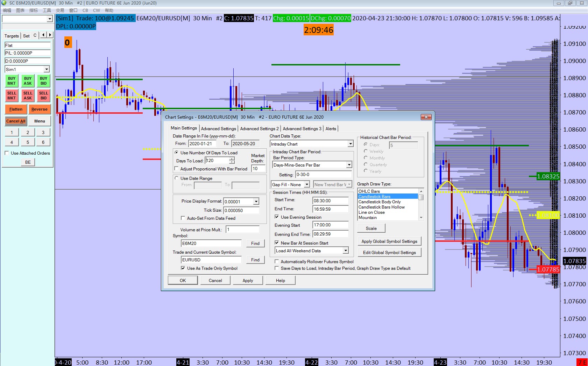The width and height of the screenshot is (588, 366).
Task: Select Mountain graph draw type
Action: point(388,217)
